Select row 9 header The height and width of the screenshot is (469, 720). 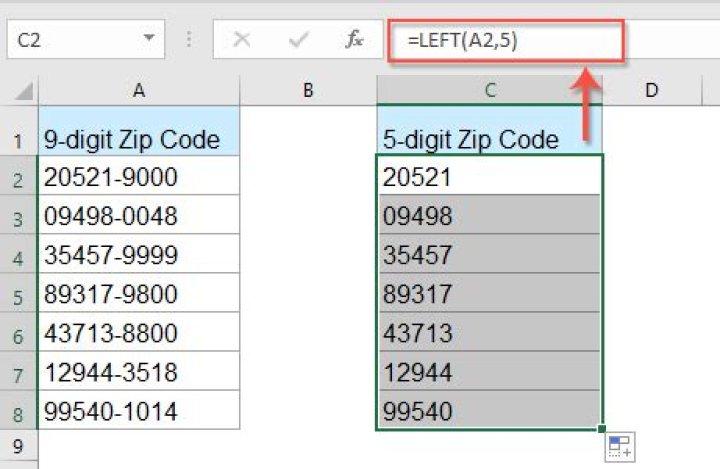pos(18,443)
